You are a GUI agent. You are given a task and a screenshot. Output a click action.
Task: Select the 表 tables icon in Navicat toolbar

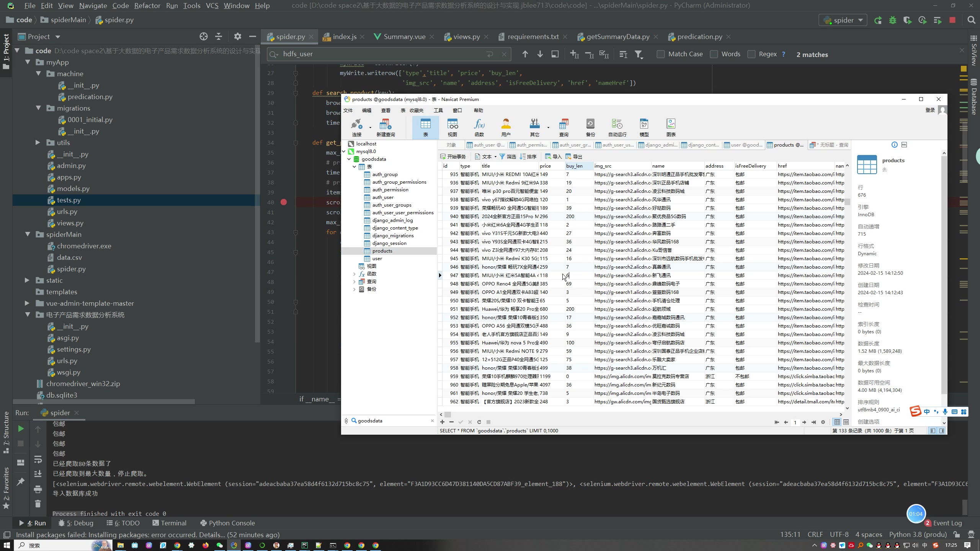[425, 127]
